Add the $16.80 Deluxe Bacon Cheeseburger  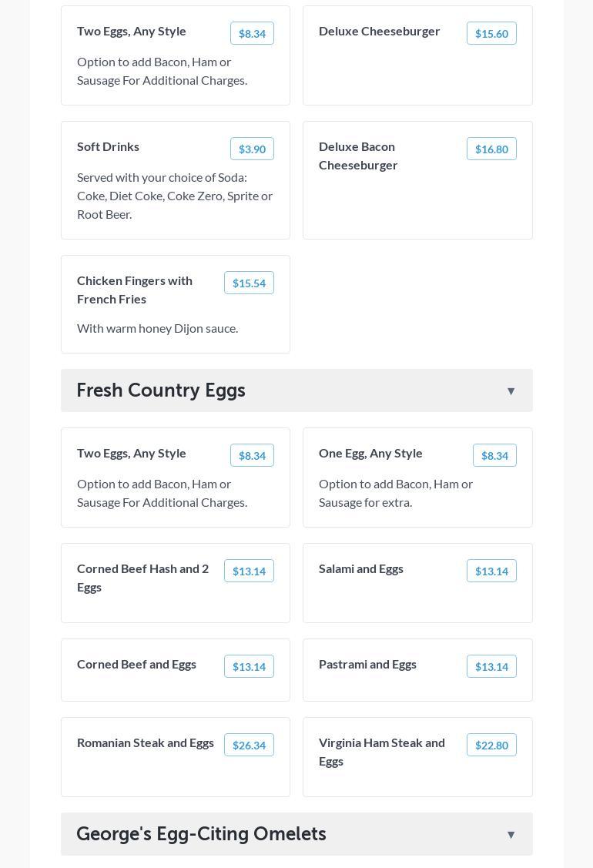pyautogui.click(x=491, y=149)
